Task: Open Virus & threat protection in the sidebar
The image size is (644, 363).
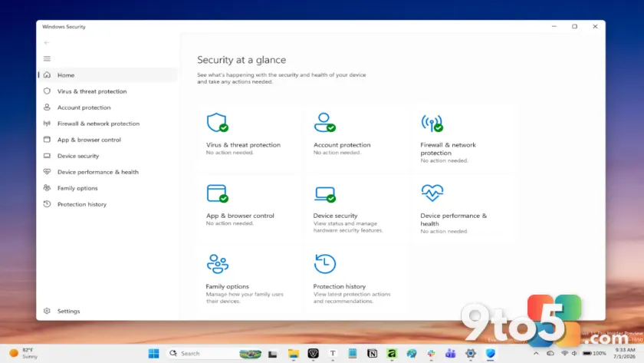Action: 107,91
